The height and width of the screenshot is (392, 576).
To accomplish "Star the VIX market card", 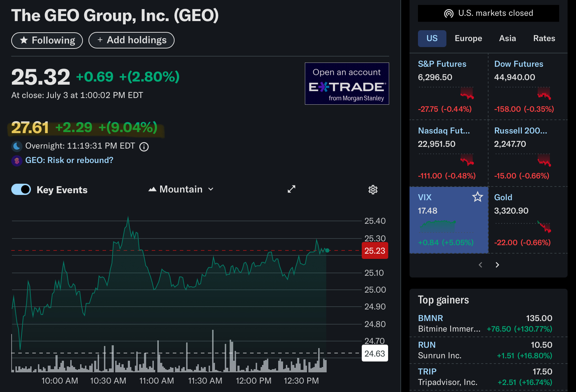I will pos(478,197).
